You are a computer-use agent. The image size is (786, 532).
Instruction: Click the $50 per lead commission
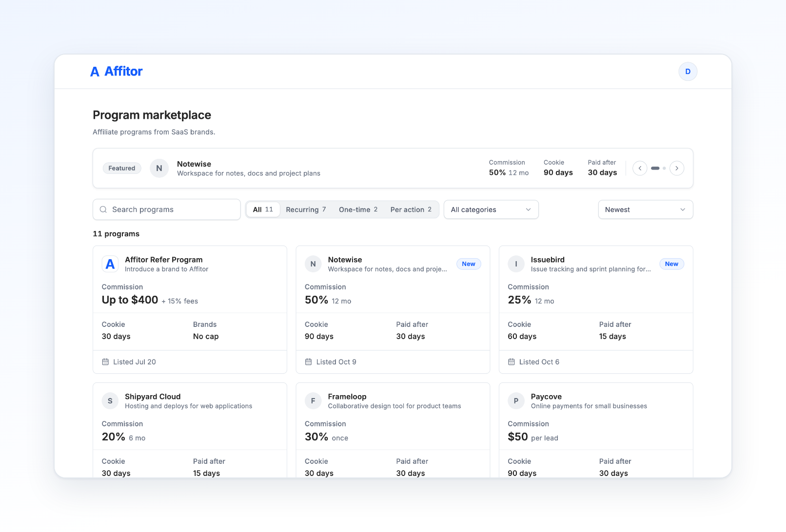pos(533,437)
